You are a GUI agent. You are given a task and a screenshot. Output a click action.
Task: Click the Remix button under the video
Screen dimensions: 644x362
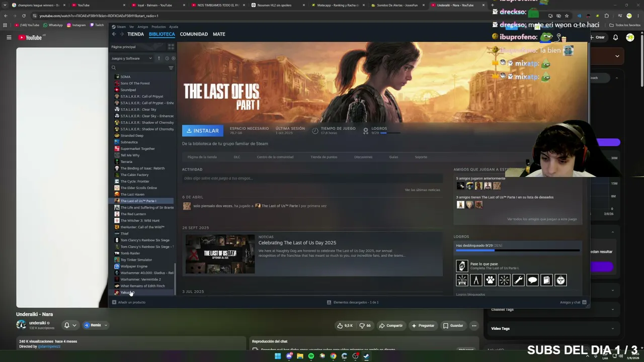coord(96,325)
